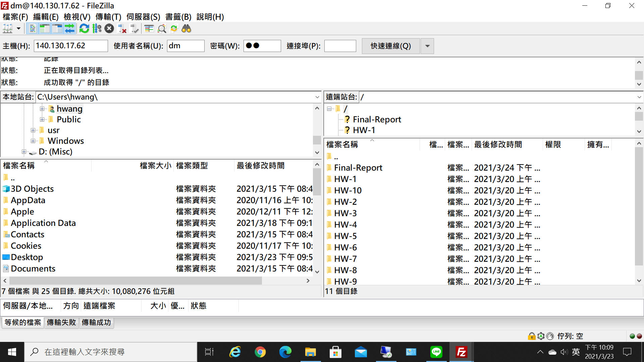Open the 編輯(E) menu

click(46, 17)
